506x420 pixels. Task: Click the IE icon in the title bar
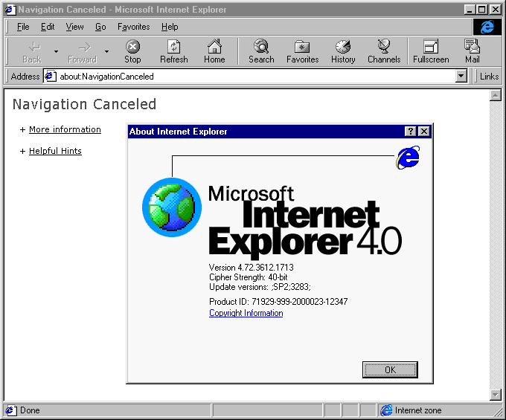pos(10,10)
